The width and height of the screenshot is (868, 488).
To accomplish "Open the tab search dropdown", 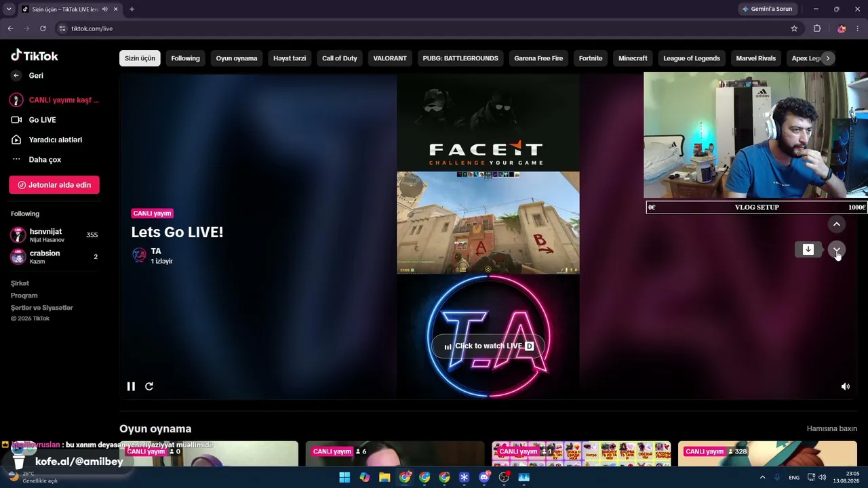I will [x=9, y=9].
